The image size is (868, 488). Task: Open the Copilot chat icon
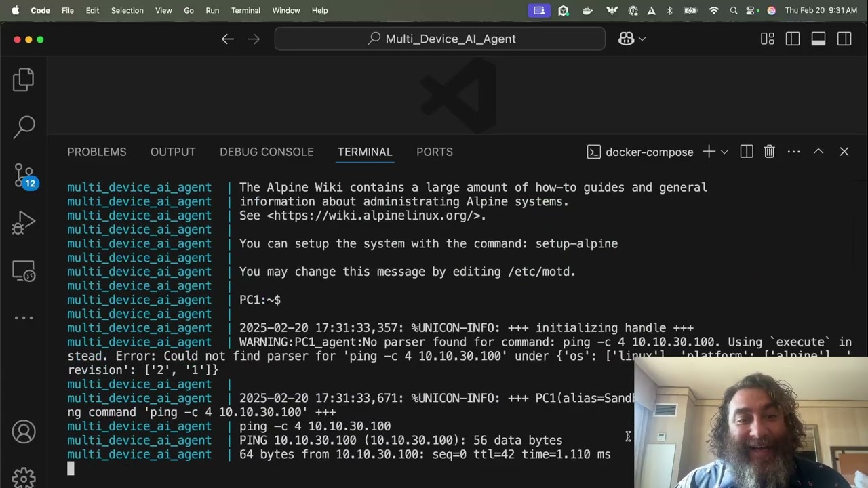tap(626, 39)
